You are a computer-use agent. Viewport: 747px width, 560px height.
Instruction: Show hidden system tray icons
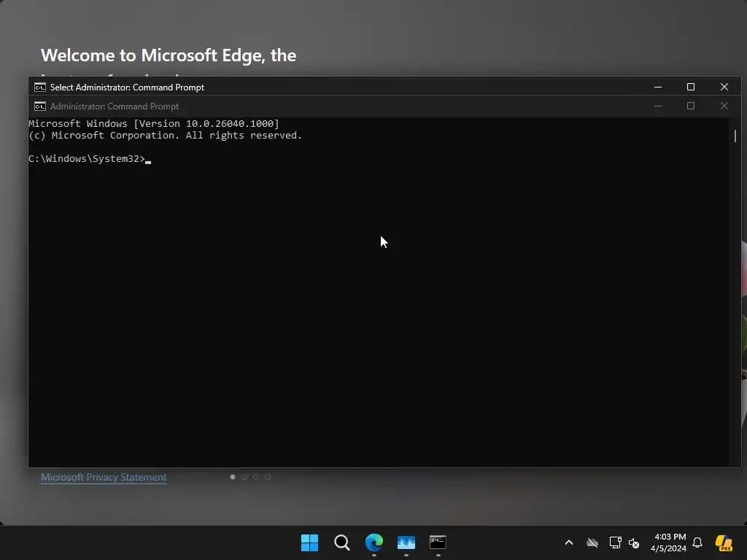coord(569,542)
